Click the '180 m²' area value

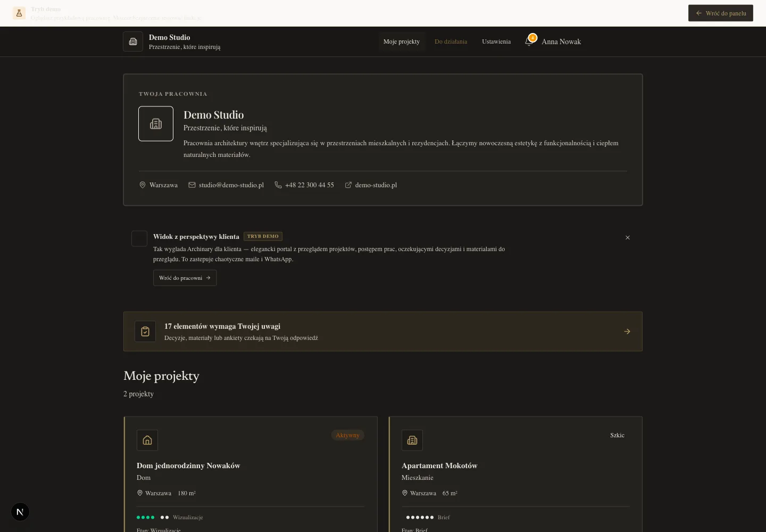coord(187,493)
